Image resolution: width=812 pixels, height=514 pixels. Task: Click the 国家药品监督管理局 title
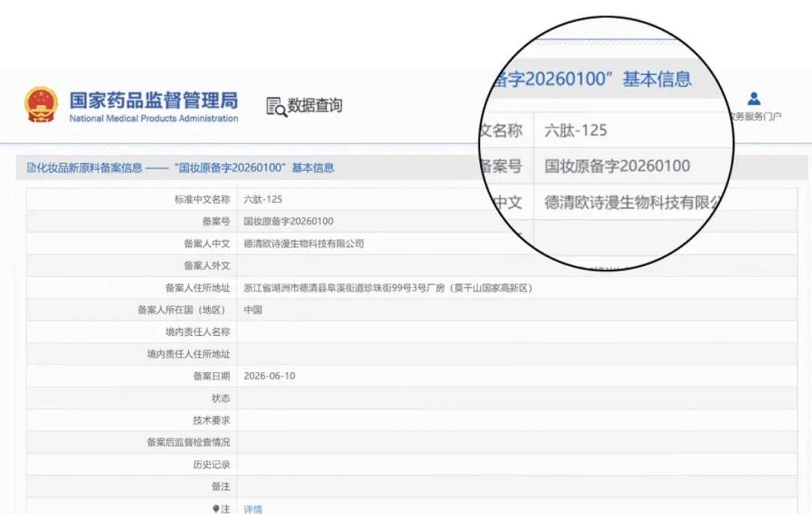coord(154,101)
